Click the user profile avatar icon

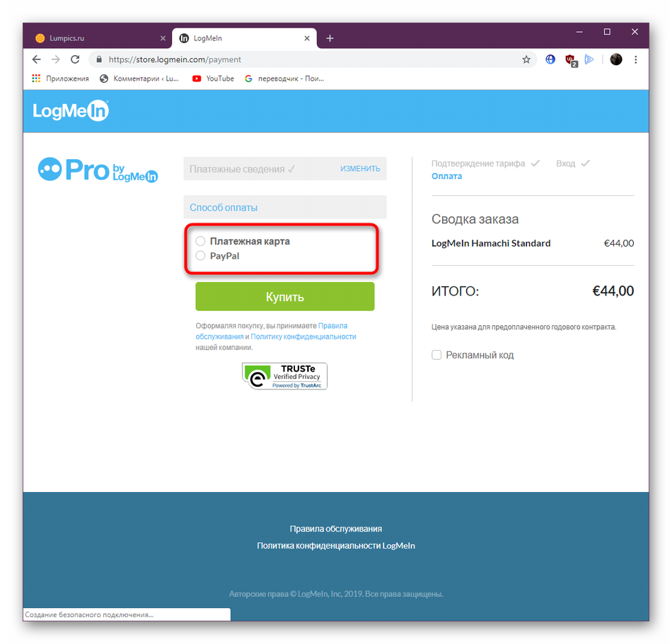(x=616, y=59)
